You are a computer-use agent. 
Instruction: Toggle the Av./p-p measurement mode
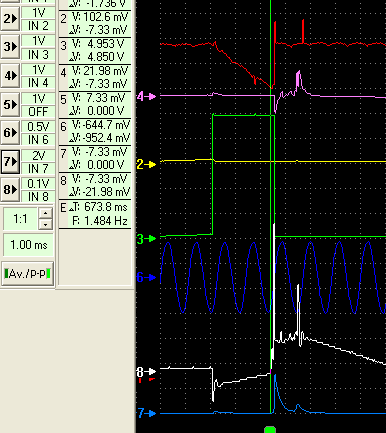(28, 274)
